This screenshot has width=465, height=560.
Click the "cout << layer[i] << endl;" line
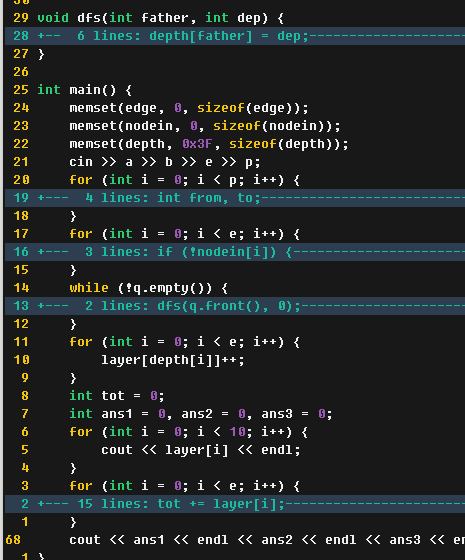click(x=201, y=450)
